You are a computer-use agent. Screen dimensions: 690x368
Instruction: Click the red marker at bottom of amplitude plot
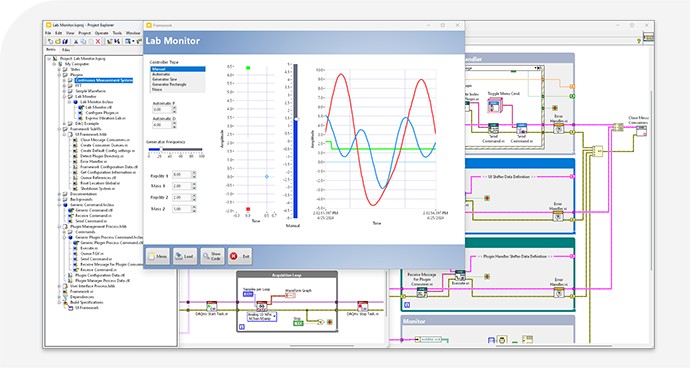248,209
